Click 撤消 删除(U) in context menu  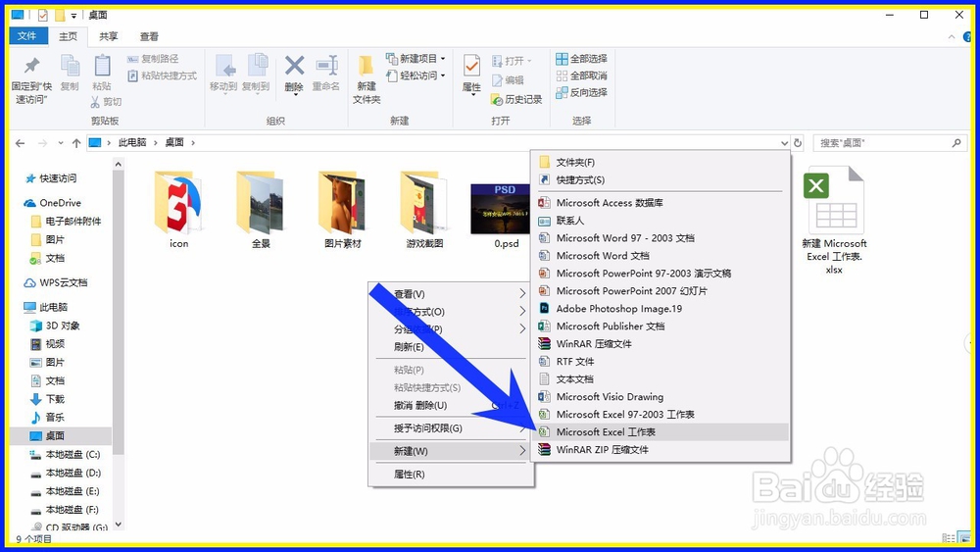[x=451, y=405]
